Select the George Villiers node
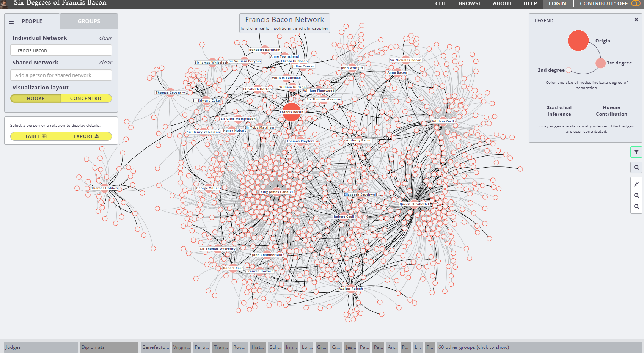Viewport: 644px width, 353px height. coord(208,188)
